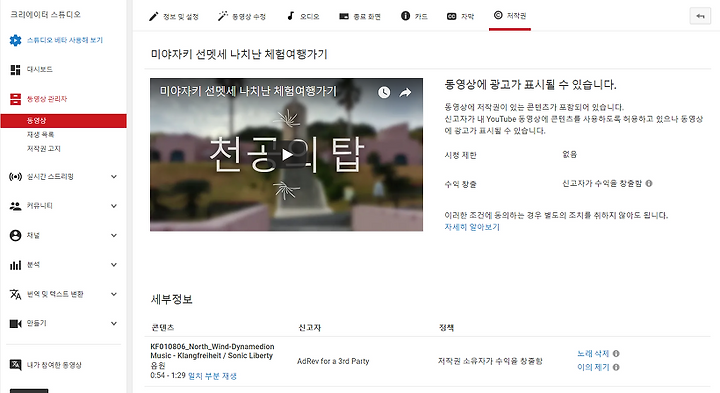Click the 커뮤니티 people icon
Viewport: 720px width, 393px height.
click(x=15, y=206)
